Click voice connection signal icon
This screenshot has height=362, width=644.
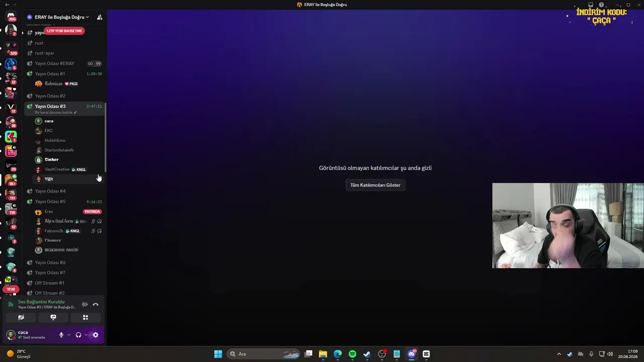coord(11,304)
